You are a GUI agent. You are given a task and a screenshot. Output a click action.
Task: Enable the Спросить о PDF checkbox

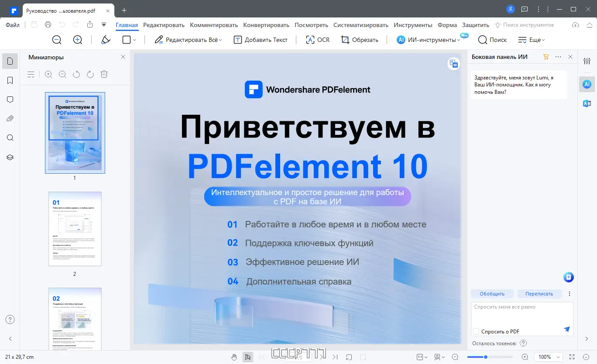point(476,331)
